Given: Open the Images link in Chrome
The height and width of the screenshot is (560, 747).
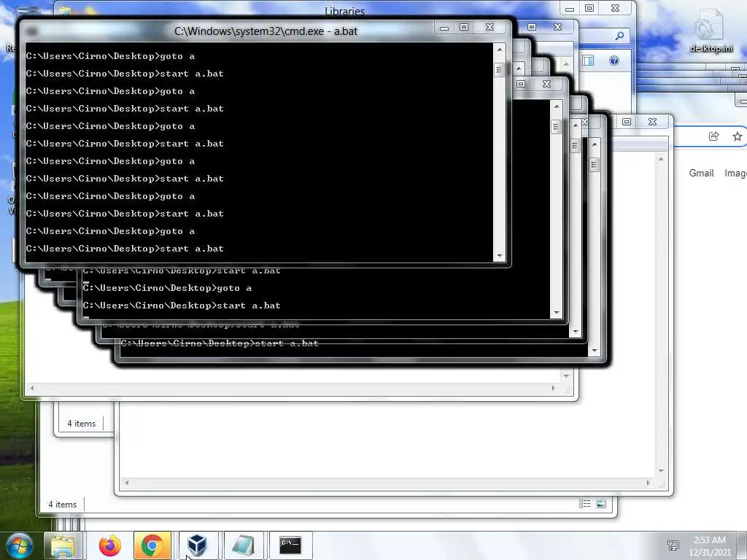Looking at the screenshot, I should (x=735, y=174).
